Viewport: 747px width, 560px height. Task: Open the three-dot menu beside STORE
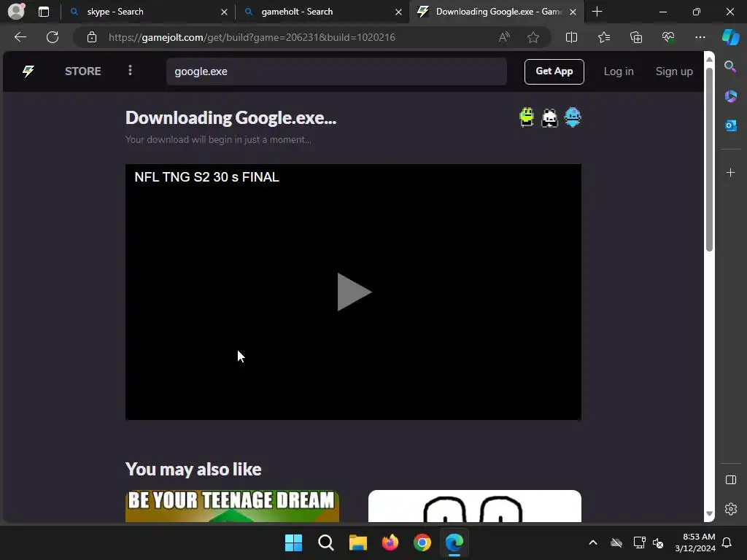[x=130, y=71]
